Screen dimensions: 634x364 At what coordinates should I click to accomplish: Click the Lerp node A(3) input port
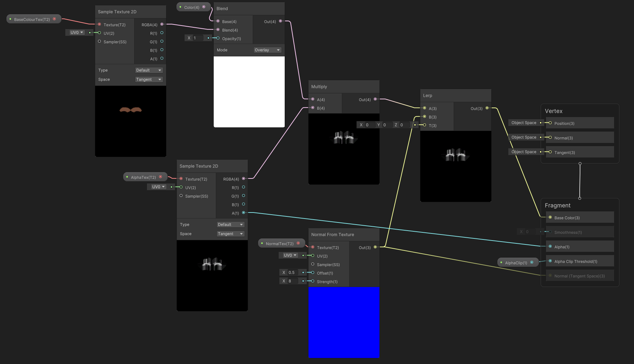coord(425,108)
